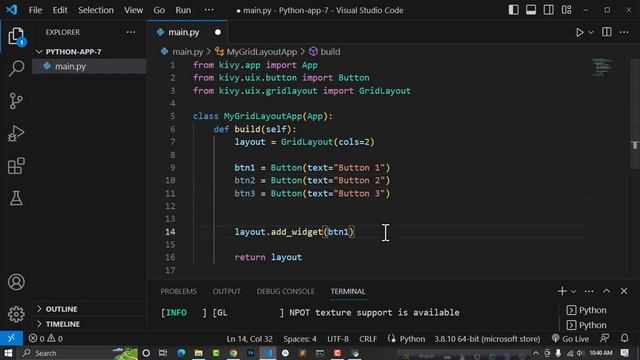Viewport: 640px width, 360px height.
Task: Toggle the primary side bar layout icon
Action: coord(513,10)
